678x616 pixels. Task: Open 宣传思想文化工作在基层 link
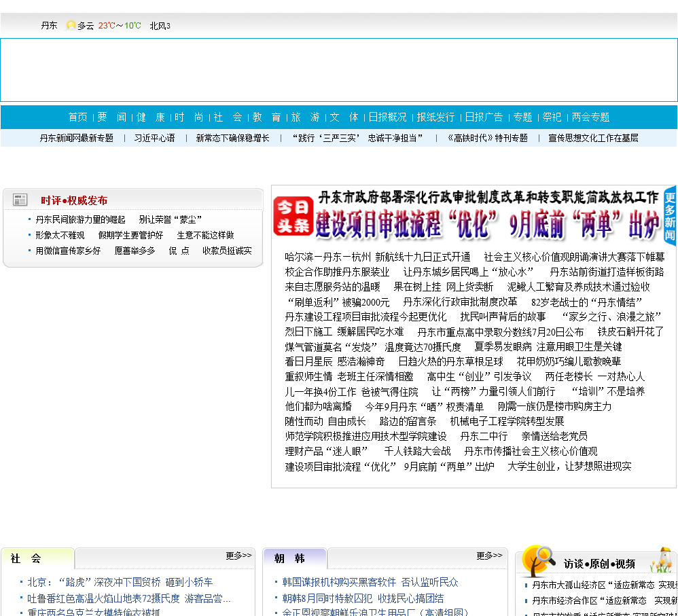point(593,139)
